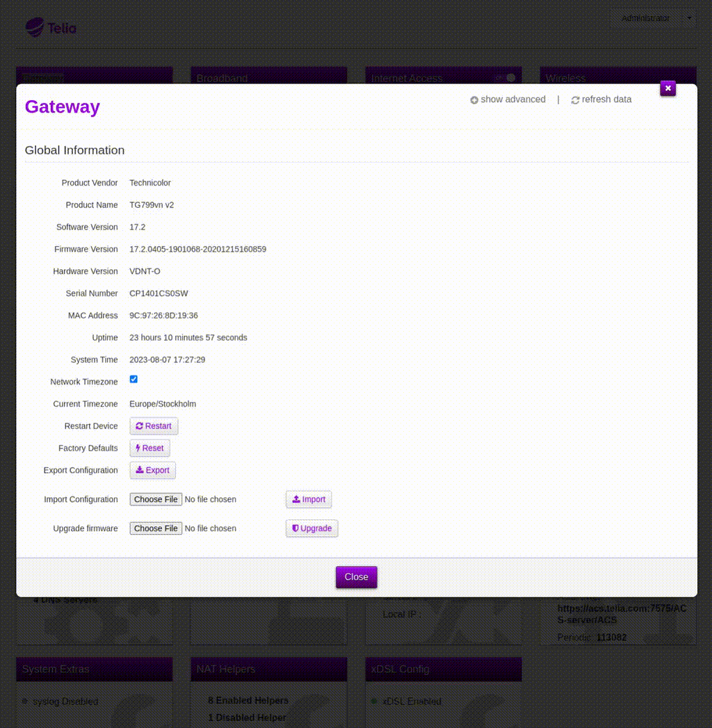Click the refresh data link text

[x=606, y=99]
